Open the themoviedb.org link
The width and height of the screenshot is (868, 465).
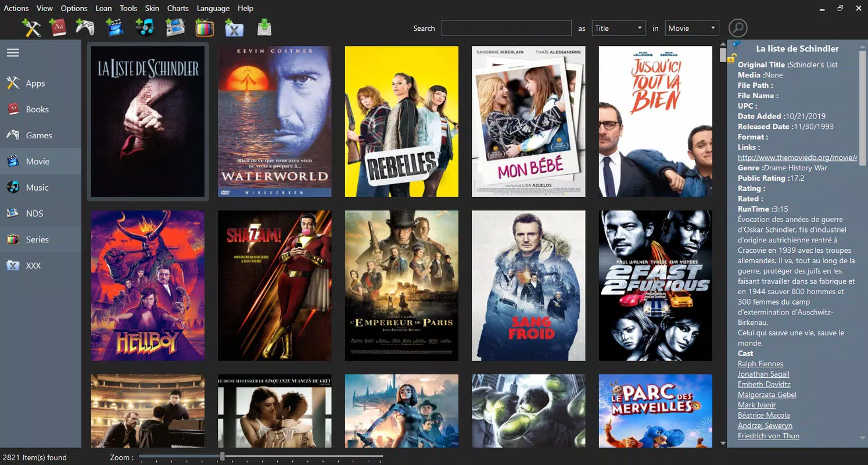[x=798, y=158]
